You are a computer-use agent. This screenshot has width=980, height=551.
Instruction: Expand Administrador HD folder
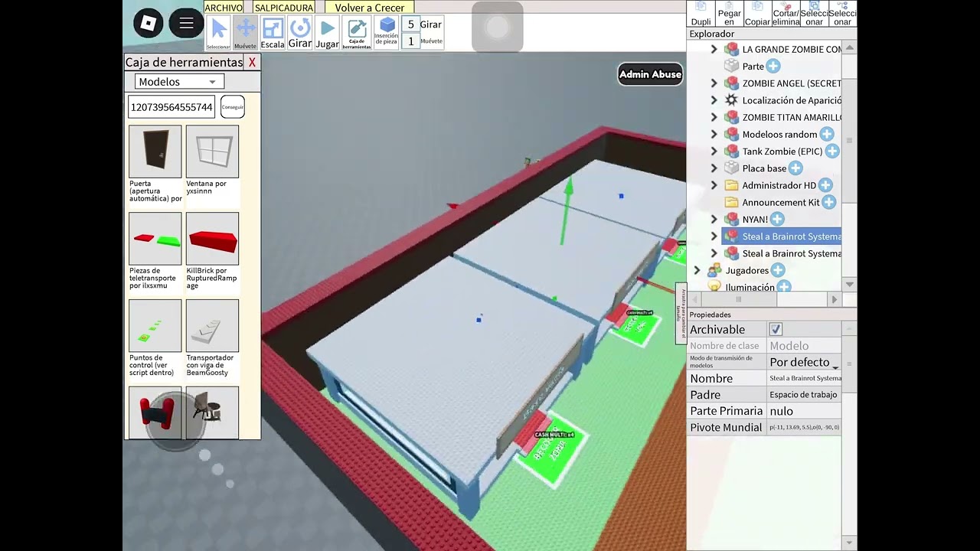pos(714,185)
